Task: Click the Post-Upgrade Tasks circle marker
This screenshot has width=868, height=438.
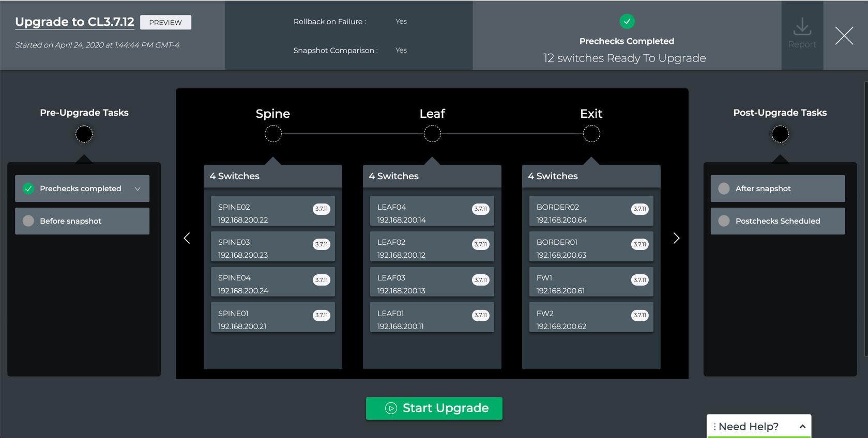Action: pos(780,134)
